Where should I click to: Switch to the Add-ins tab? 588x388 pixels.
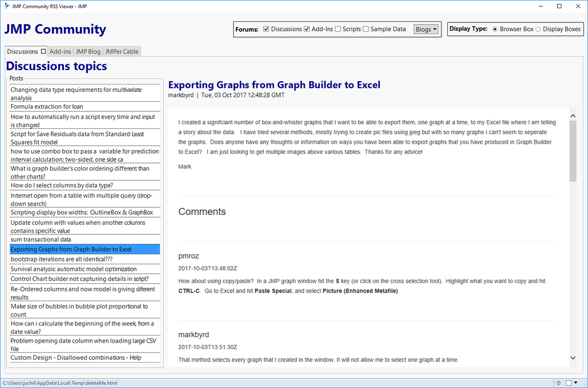point(60,51)
